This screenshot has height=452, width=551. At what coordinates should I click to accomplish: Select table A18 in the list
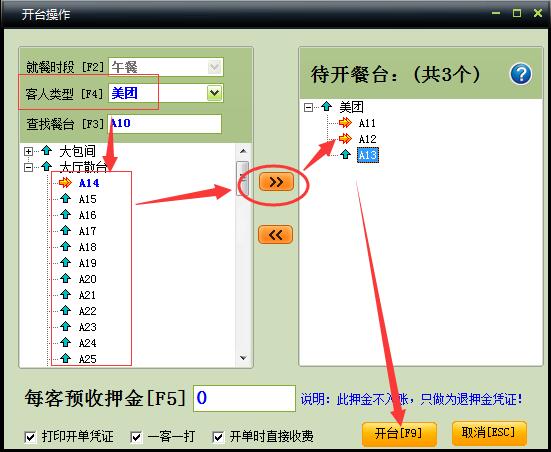[87, 247]
